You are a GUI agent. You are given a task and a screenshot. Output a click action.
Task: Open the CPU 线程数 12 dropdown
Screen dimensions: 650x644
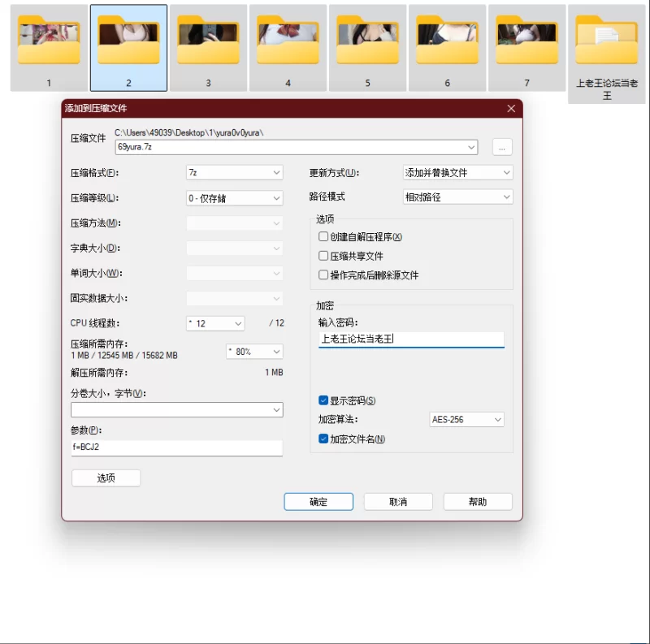215,323
